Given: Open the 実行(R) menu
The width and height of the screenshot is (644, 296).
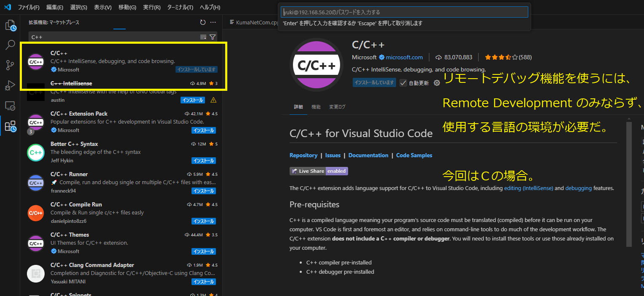Looking at the screenshot, I should point(152,8).
